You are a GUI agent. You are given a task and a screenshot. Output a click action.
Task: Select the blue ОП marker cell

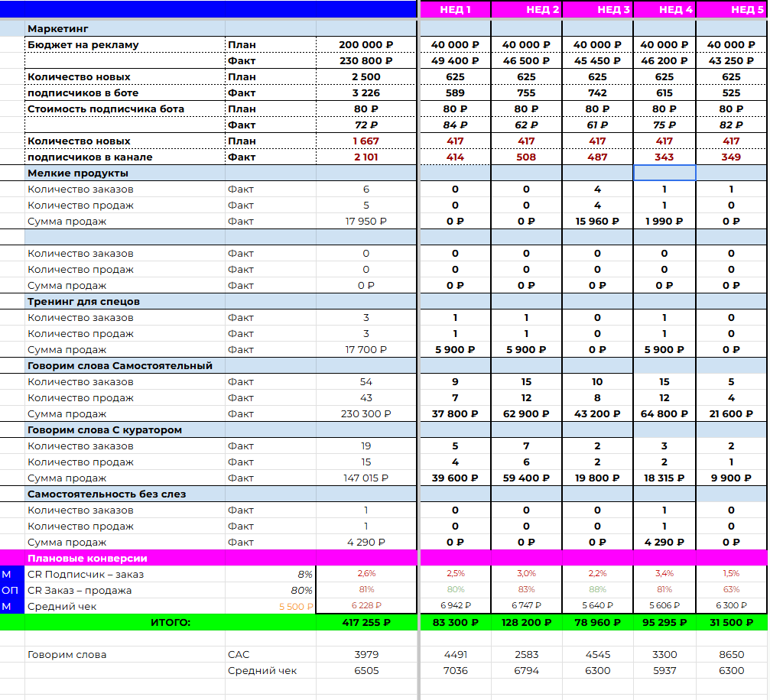coord(12,591)
